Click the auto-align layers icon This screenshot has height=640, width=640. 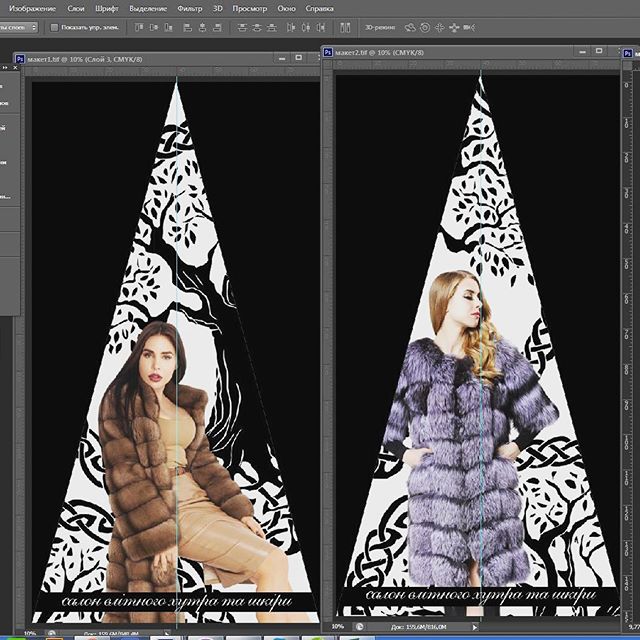[x=345, y=28]
